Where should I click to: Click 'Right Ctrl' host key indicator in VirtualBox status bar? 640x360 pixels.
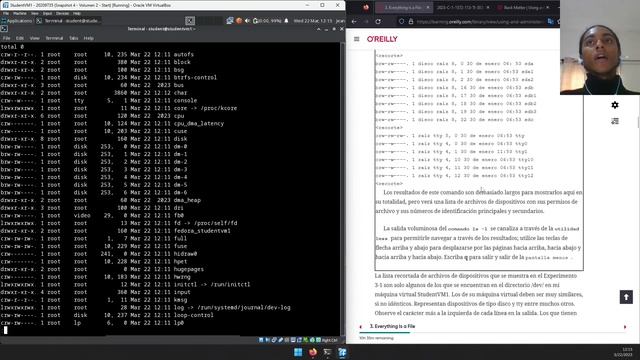coord(329,340)
